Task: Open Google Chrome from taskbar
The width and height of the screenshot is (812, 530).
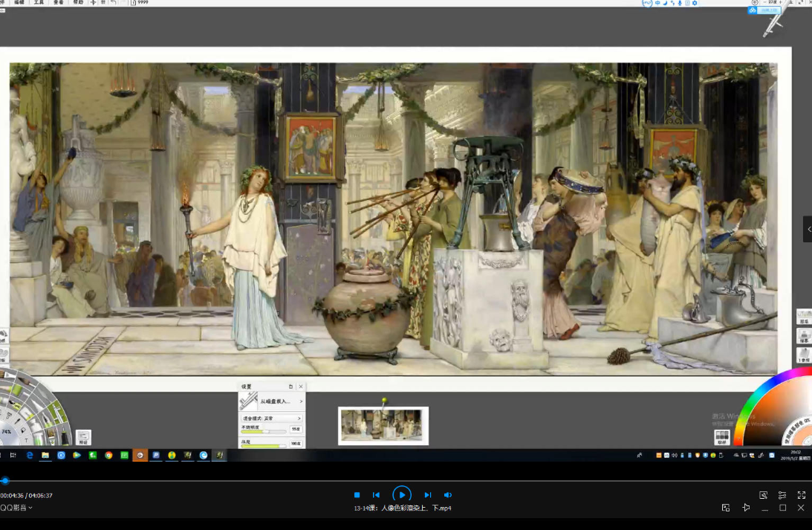Action: (108, 455)
